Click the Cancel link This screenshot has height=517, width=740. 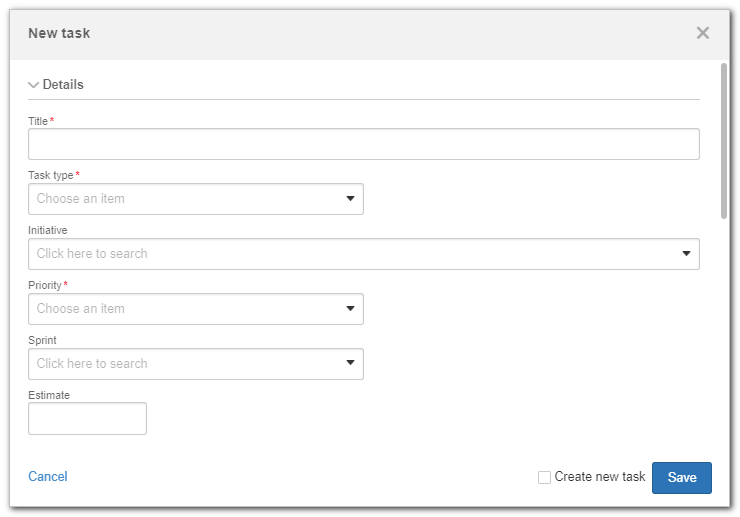[x=48, y=476]
